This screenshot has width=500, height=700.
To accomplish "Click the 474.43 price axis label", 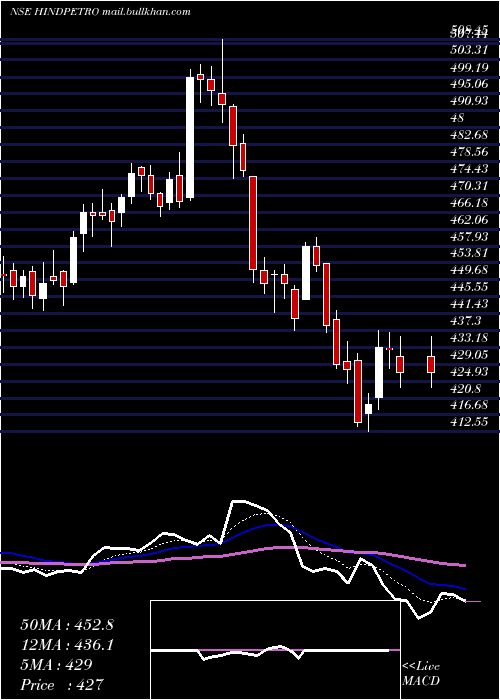I will (468, 169).
